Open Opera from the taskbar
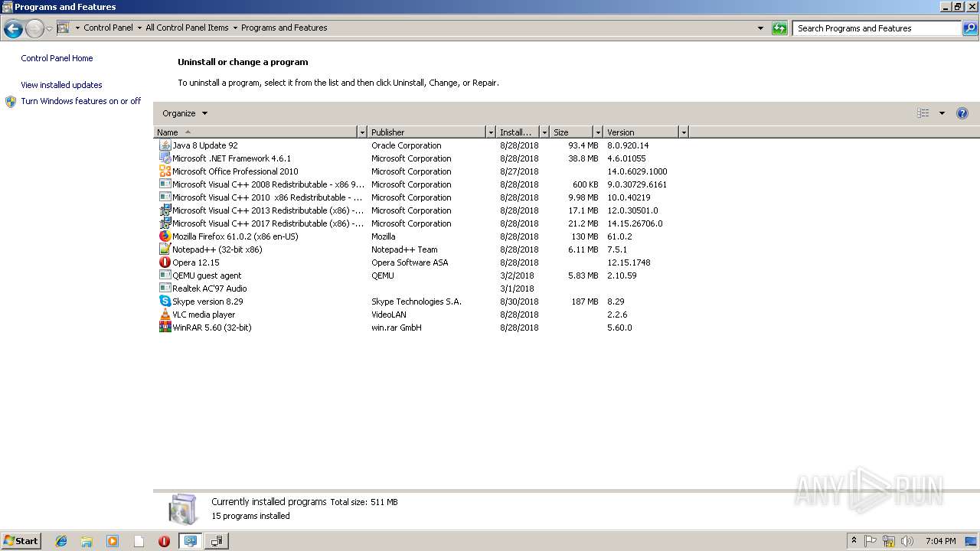The image size is (980, 551). click(164, 541)
